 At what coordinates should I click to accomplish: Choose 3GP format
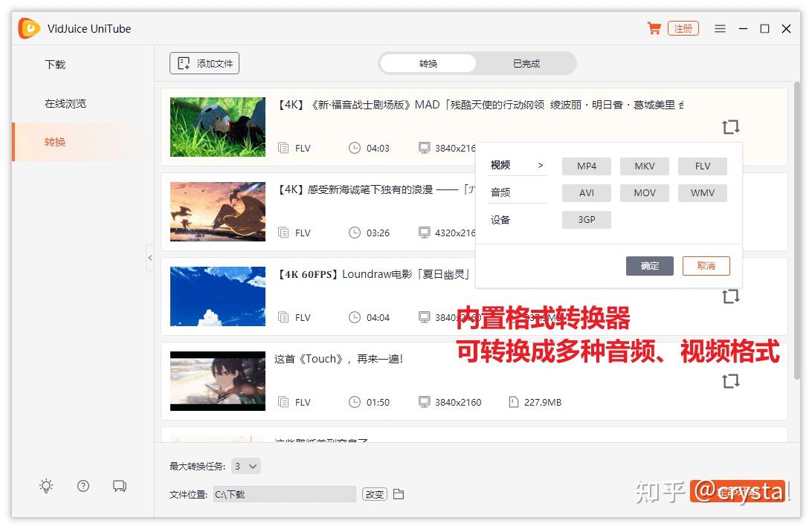[x=586, y=220]
